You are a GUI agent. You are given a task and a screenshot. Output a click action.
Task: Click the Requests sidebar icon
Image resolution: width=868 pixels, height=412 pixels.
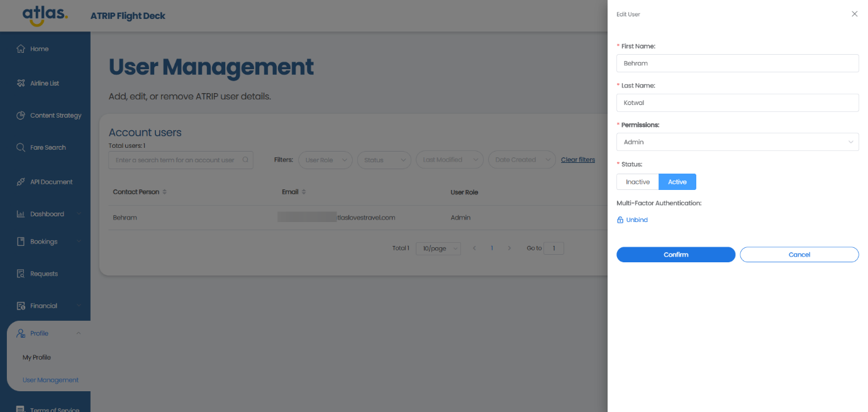[x=21, y=274]
